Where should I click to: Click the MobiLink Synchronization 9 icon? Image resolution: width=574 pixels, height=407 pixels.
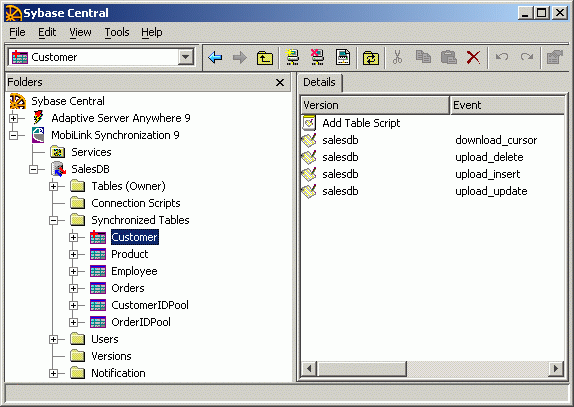(38, 135)
